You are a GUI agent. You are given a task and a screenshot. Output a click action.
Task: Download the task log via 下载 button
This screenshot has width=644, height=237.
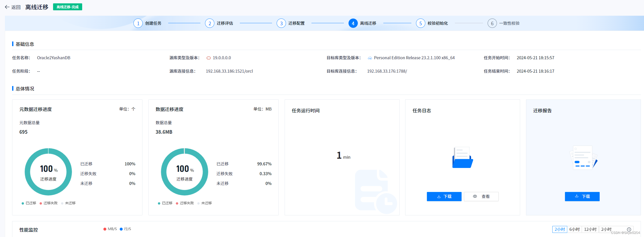(444, 196)
